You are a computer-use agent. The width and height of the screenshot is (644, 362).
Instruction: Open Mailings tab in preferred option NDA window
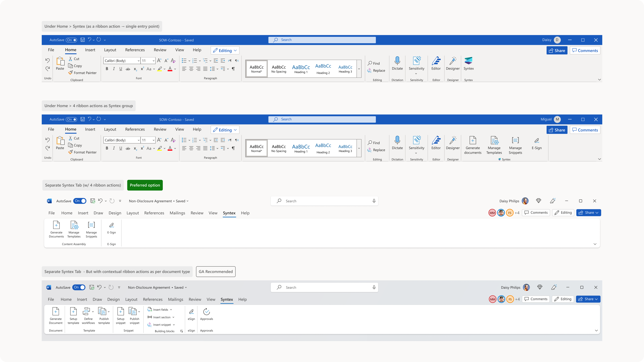[x=177, y=213]
